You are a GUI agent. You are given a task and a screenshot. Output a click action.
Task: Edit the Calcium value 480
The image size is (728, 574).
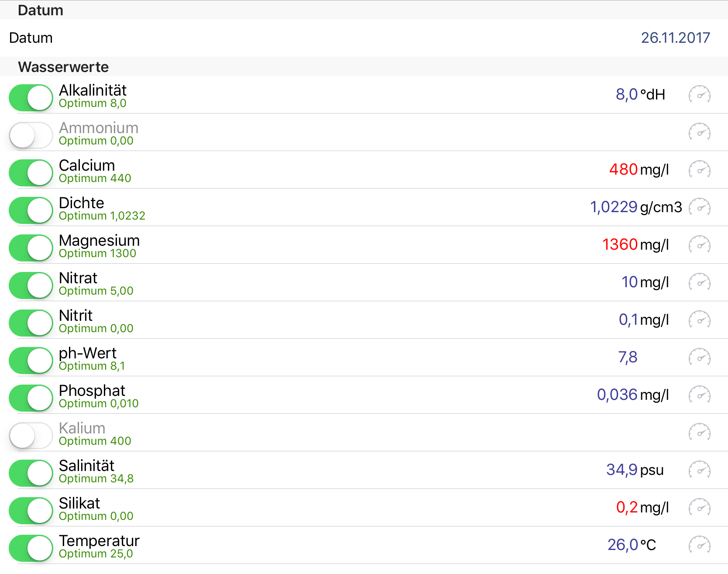click(623, 169)
